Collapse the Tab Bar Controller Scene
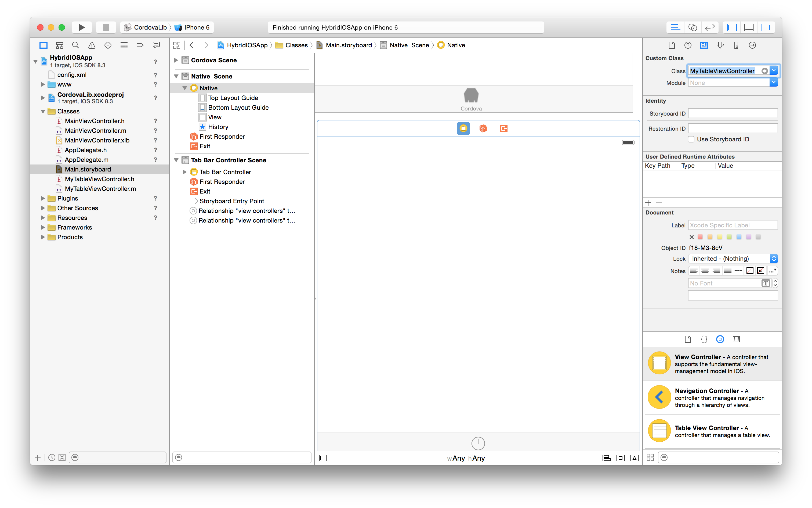 tap(176, 160)
